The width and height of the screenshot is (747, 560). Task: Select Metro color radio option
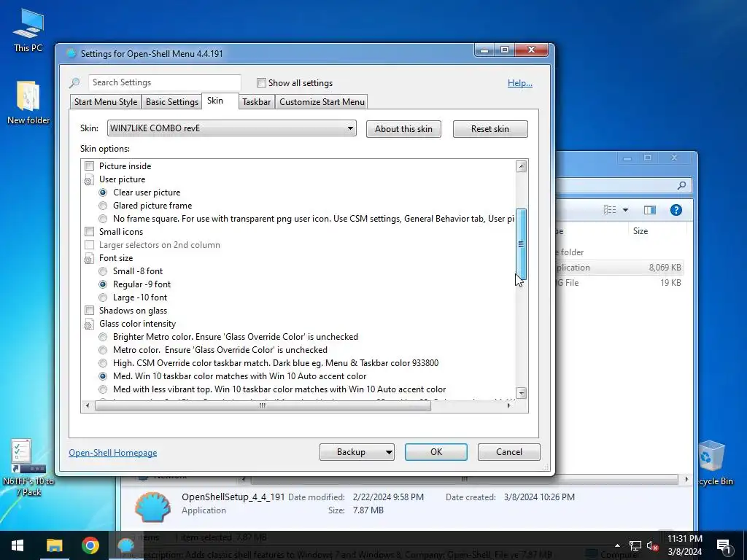tap(103, 350)
